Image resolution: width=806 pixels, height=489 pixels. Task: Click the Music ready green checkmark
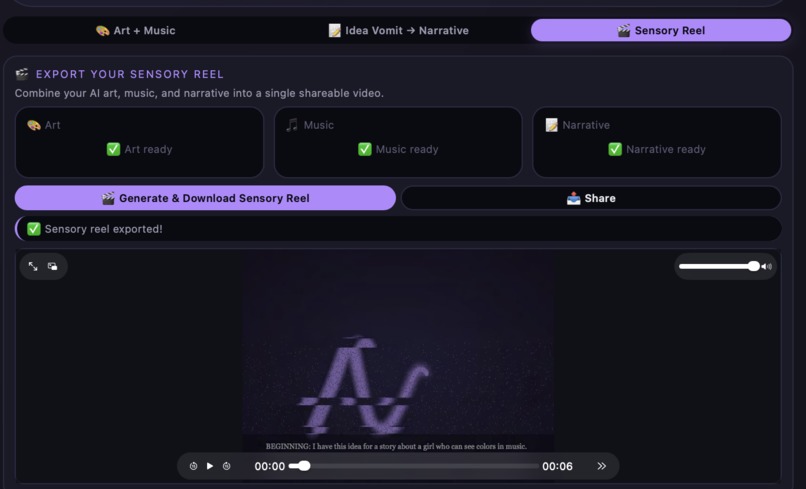pyautogui.click(x=364, y=149)
